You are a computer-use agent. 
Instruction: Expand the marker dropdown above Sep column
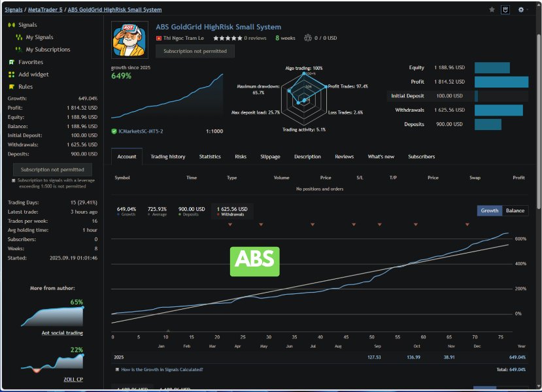pyautogui.click(x=379, y=225)
